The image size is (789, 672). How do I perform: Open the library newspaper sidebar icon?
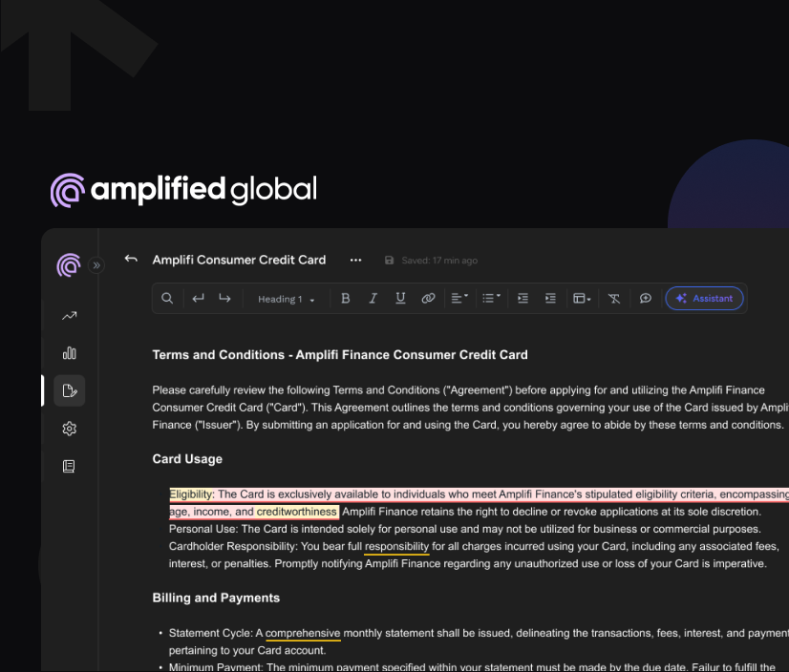point(69,466)
